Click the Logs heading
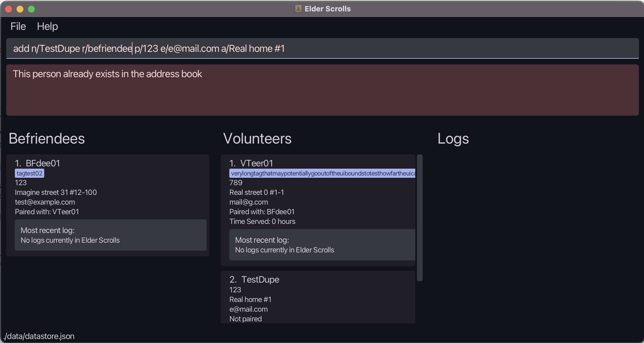The image size is (644, 343). click(x=453, y=139)
